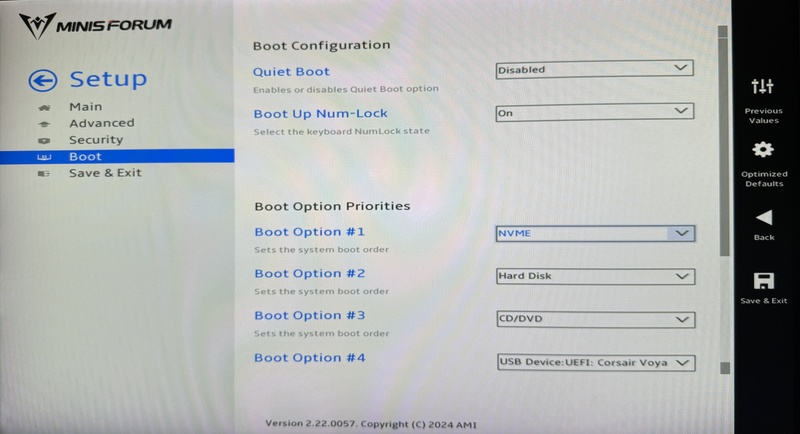Open the Save & Exit menu section
This screenshot has height=434, width=800.
105,173
